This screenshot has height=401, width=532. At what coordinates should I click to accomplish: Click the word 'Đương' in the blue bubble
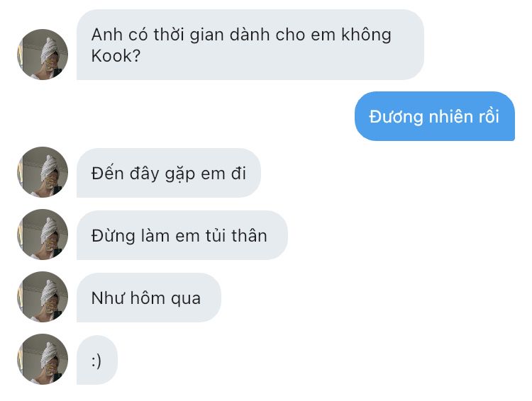(396, 117)
